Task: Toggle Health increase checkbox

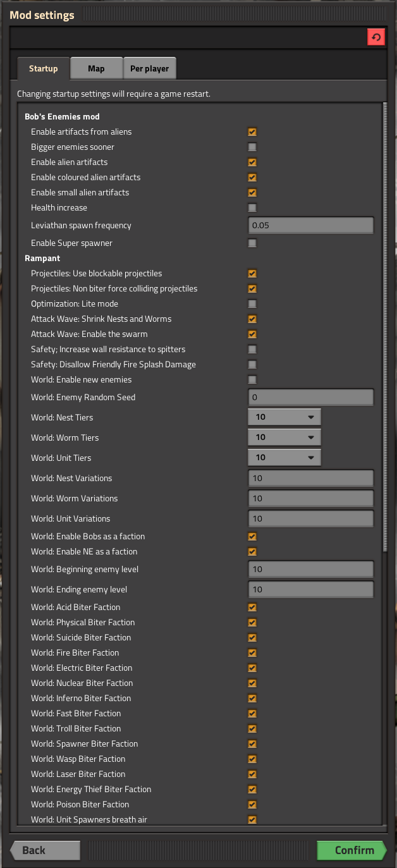Action: click(252, 208)
